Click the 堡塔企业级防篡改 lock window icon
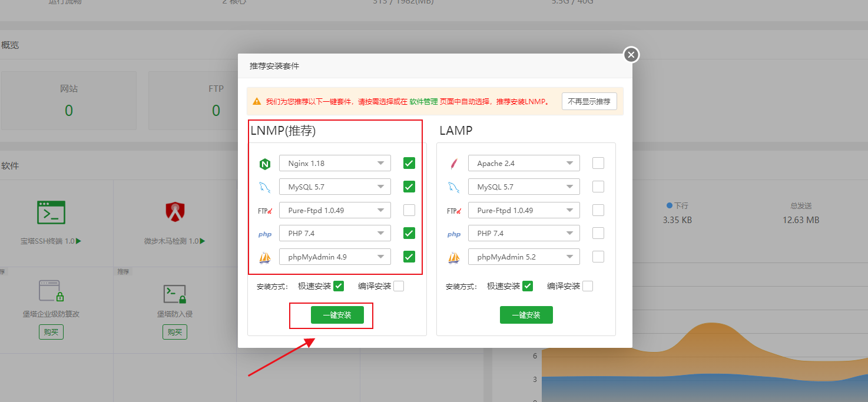The image size is (868, 402). [51, 291]
